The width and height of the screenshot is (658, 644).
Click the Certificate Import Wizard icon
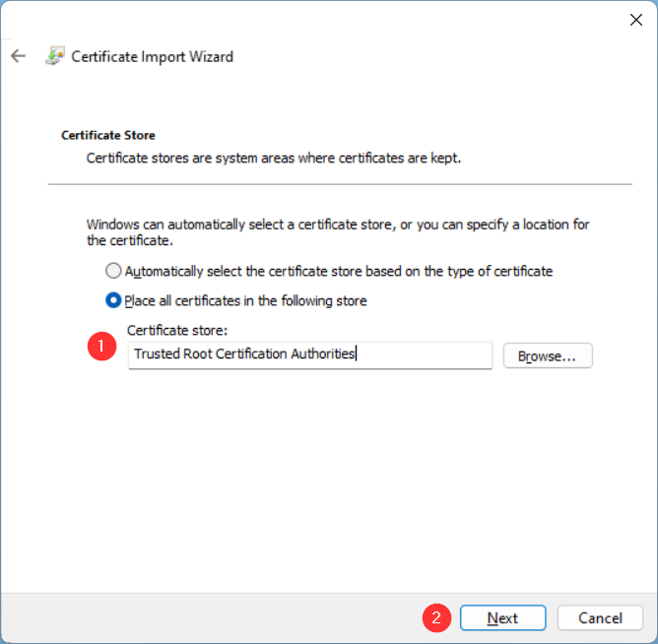pyautogui.click(x=55, y=56)
